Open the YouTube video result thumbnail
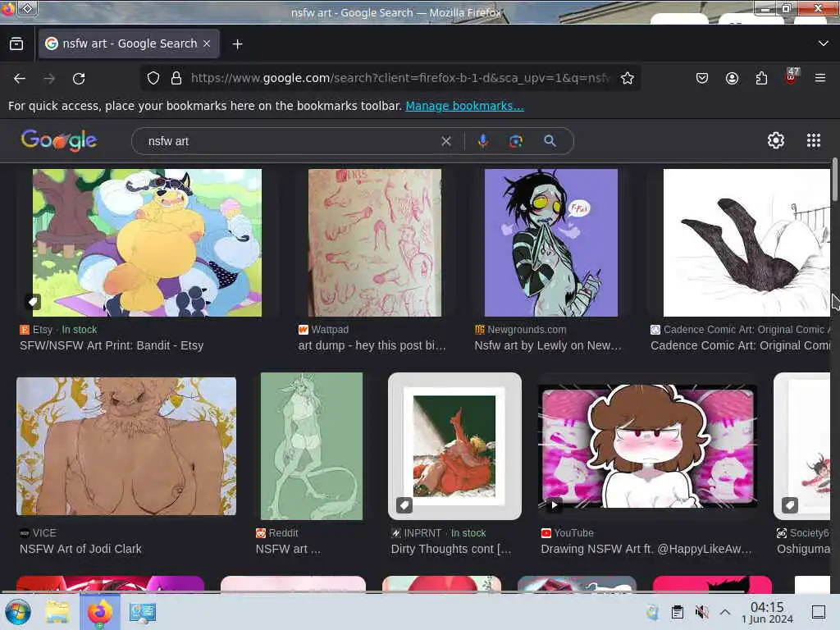The width and height of the screenshot is (840, 630). [647, 446]
